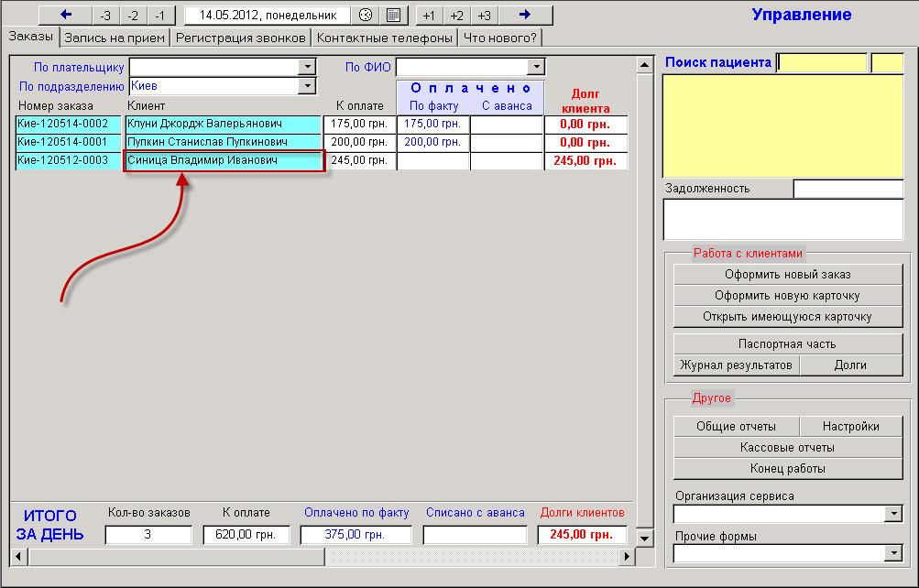Image resolution: width=919 pixels, height=588 pixels.
Task: Select order Кие-120514-0002
Action: pyautogui.click(x=69, y=125)
